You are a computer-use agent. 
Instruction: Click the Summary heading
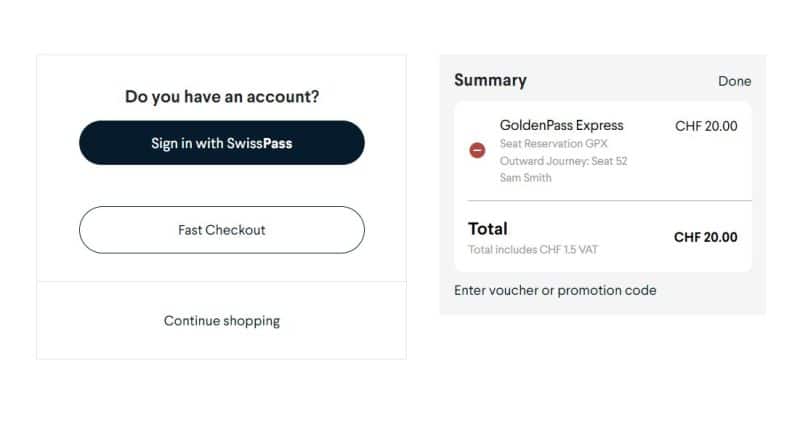(x=490, y=81)
